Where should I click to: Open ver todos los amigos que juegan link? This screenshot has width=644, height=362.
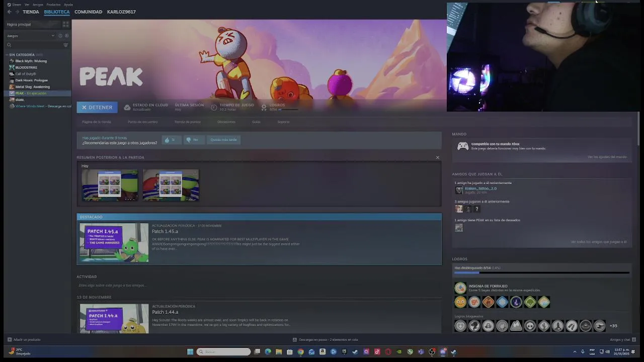tap(599, 242)
